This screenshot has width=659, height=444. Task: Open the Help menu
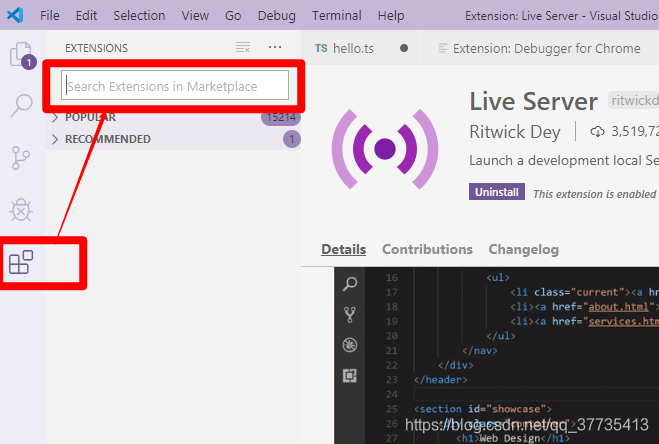click(391, 16)
